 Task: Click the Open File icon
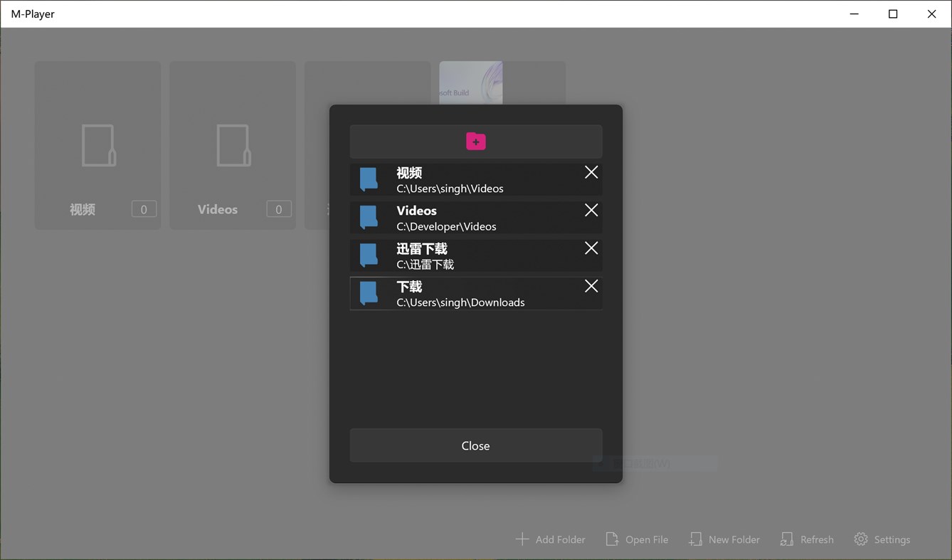(612, 539)
